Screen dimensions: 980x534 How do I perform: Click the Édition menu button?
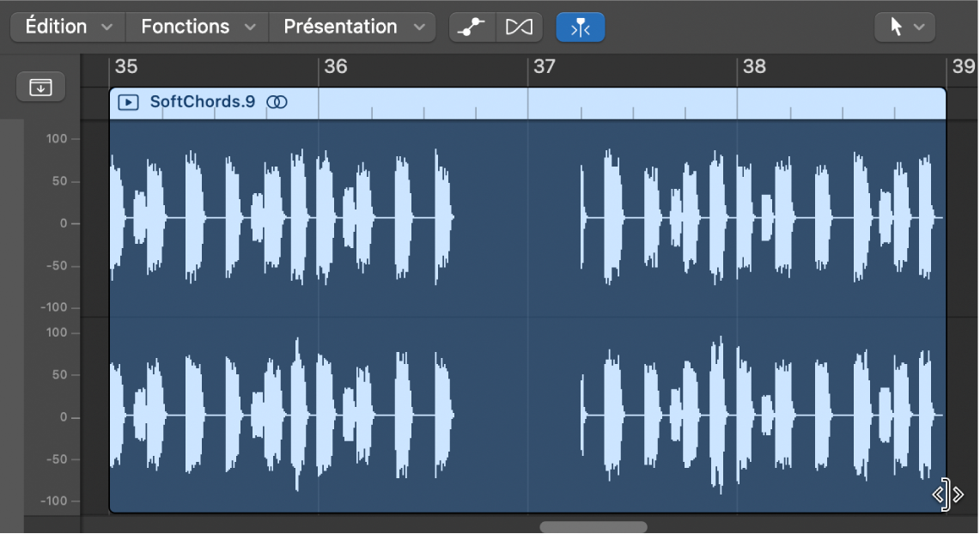[57, 27]
